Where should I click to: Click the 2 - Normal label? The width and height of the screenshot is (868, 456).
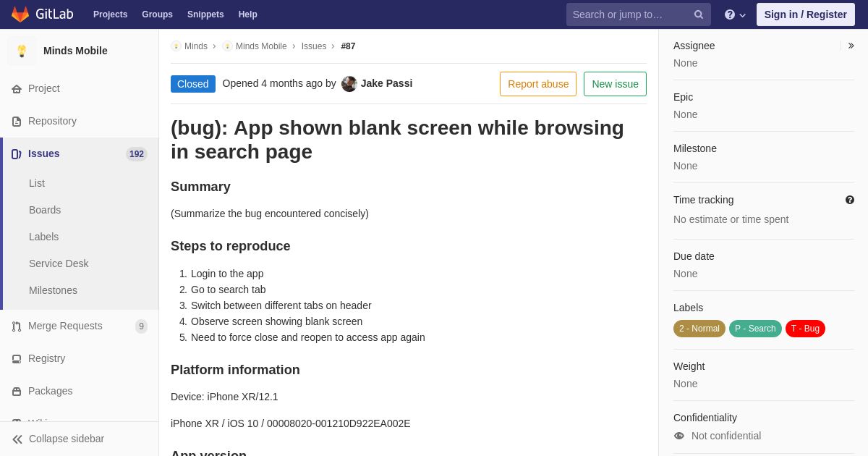[x=699, y=329]
